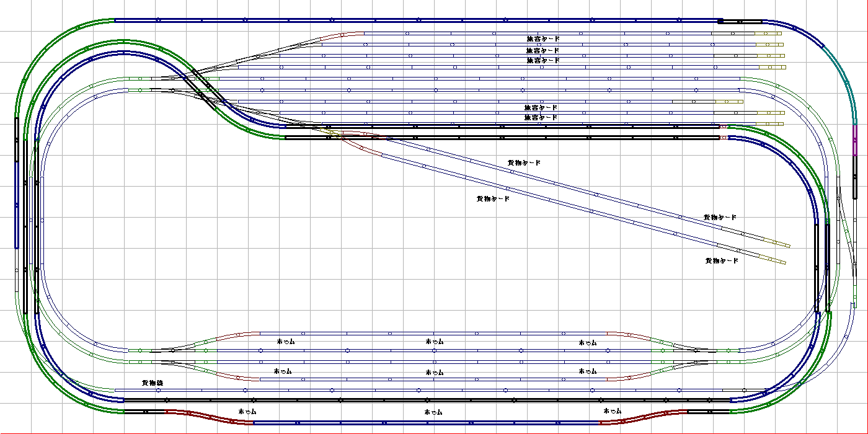Click the topmost 旅客ヤード label

pos(542,38)
